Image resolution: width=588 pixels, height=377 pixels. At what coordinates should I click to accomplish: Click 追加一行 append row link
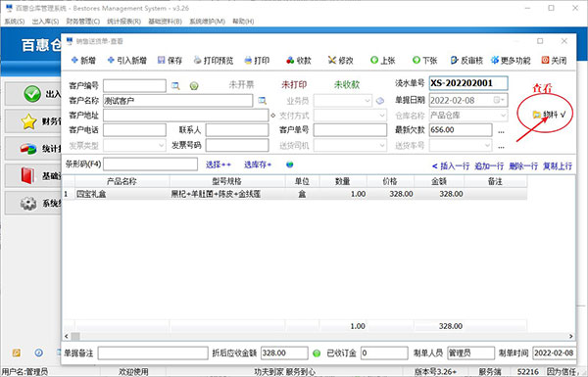pyautogui.click(x=489, y=166)
